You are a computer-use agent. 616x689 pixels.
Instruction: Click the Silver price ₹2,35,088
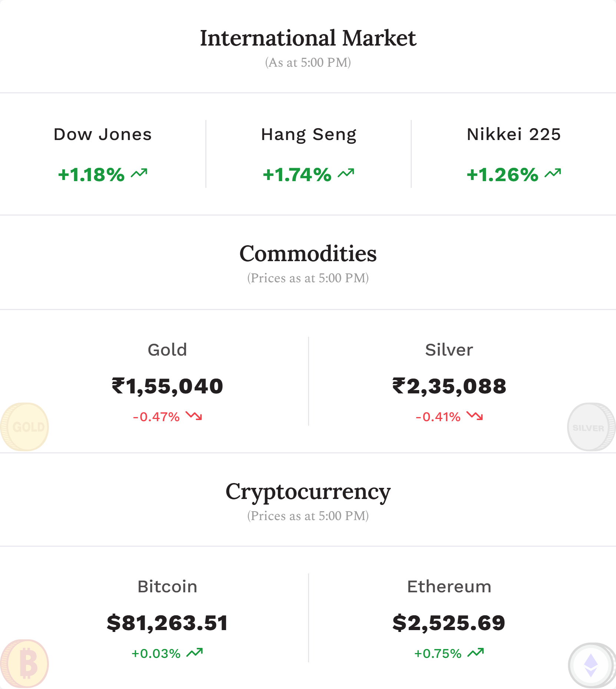449,386
